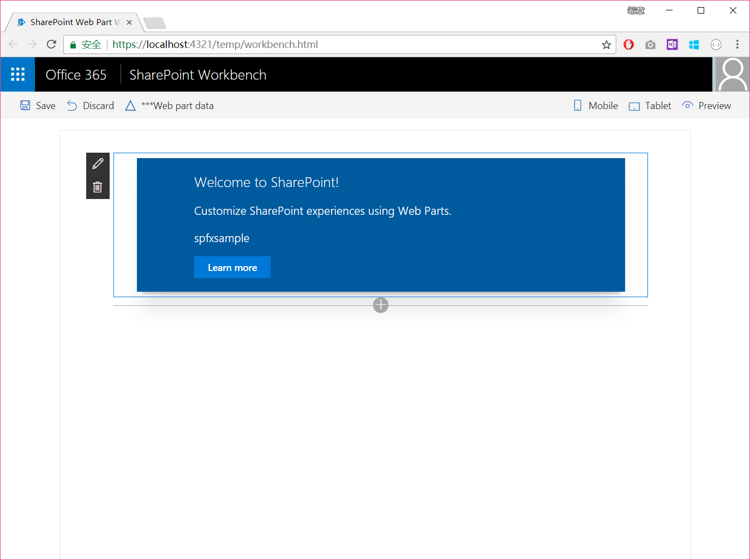Click the screenshot camera extension icon
This screenshot has height=560, width=750.
pyautogui.click(x=650, y=44)
